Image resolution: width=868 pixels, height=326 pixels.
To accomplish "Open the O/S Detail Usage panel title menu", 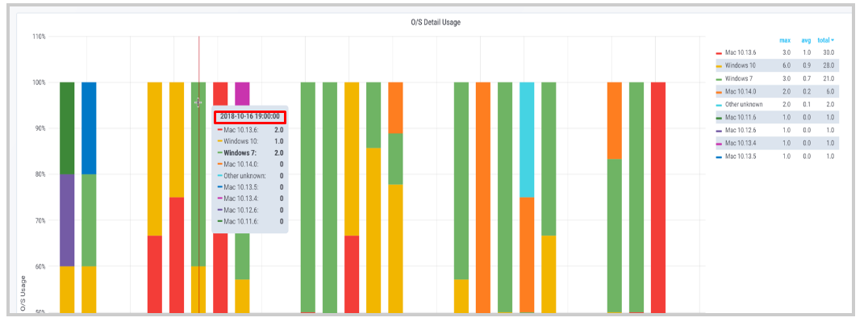I will (436, 22).
